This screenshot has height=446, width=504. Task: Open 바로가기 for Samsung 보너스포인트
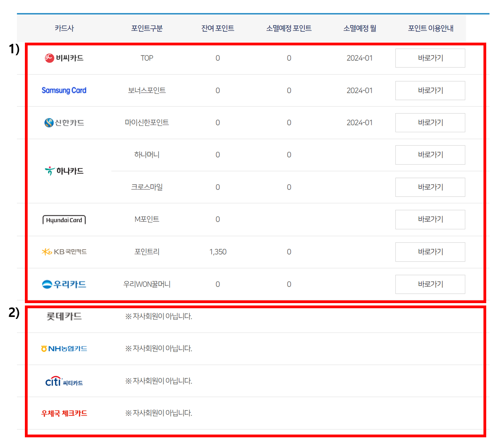[x=430, y=90]
